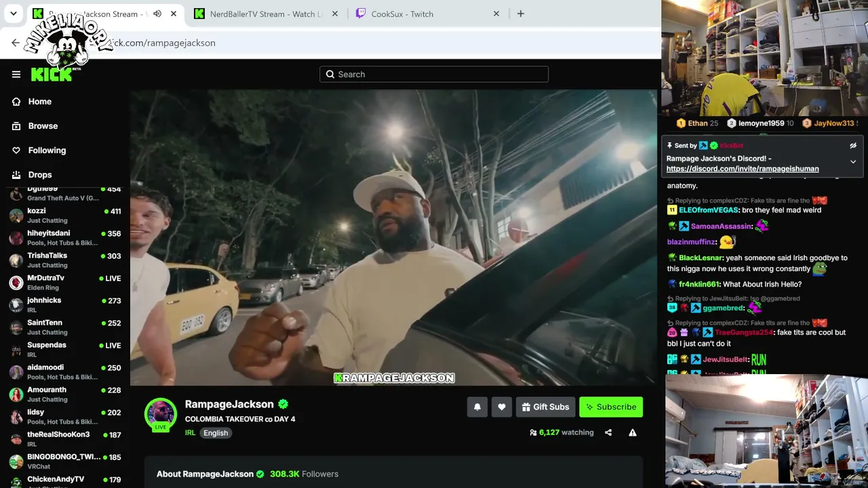Open the Kick sidebar hamburger menu
This screenshot has height=488, width=868.
click(16, 75)
